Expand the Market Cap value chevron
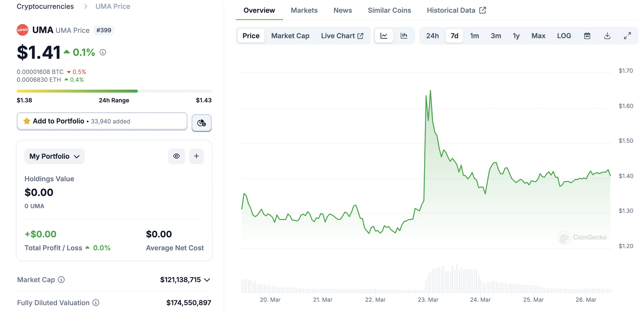644x314 pixels. (207, 280)
